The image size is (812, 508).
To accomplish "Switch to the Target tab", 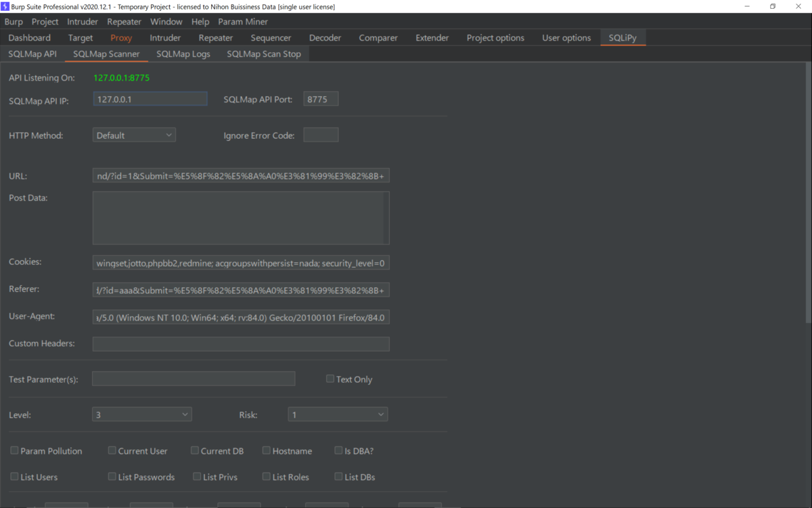I will [81, 38].
